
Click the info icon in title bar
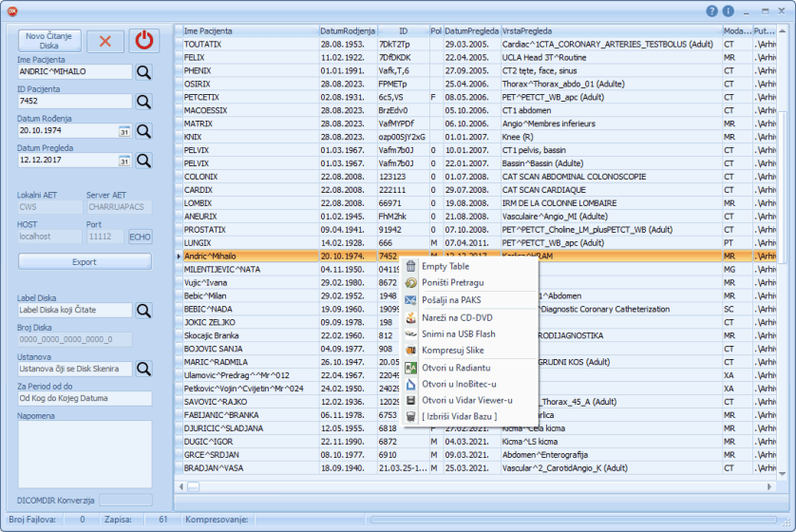tap(729, 11)
